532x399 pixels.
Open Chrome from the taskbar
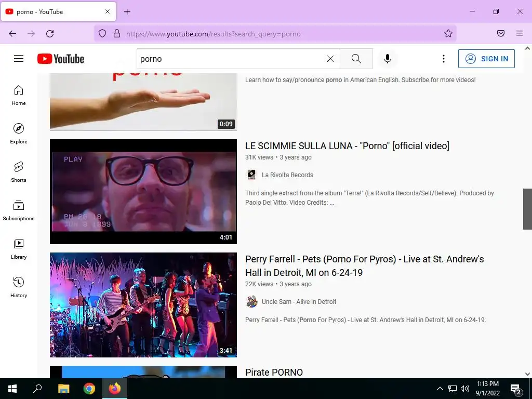[x=89, y=389]
